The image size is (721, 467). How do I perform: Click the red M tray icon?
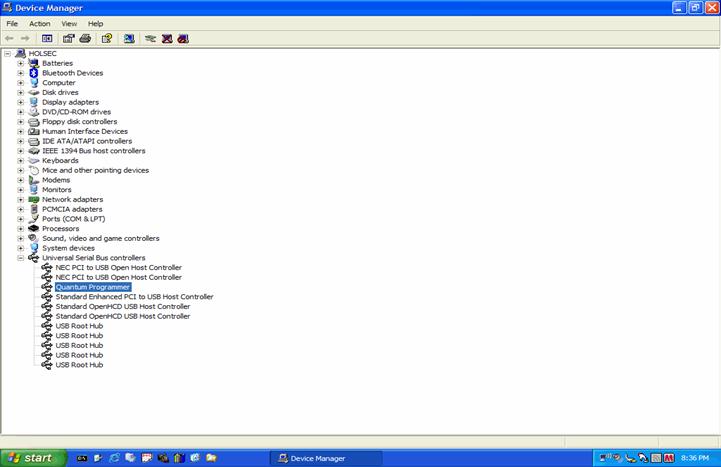point(669,458)
